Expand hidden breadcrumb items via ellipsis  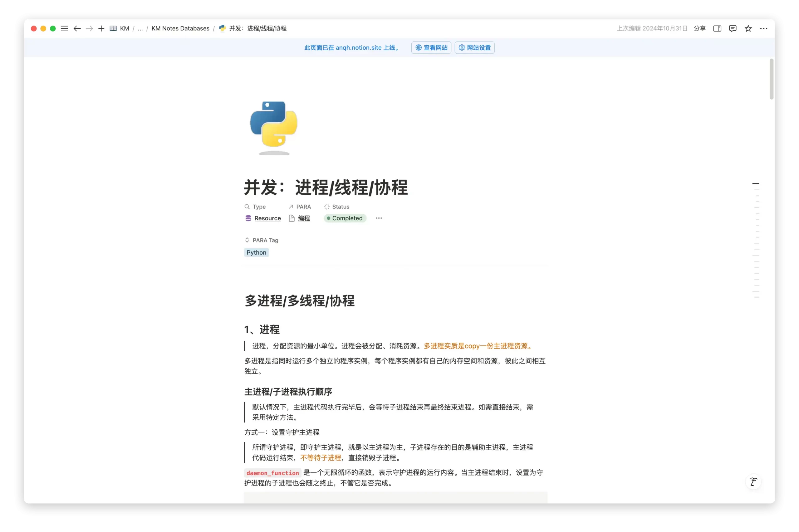pyautogui.click(x=140, y=28)
